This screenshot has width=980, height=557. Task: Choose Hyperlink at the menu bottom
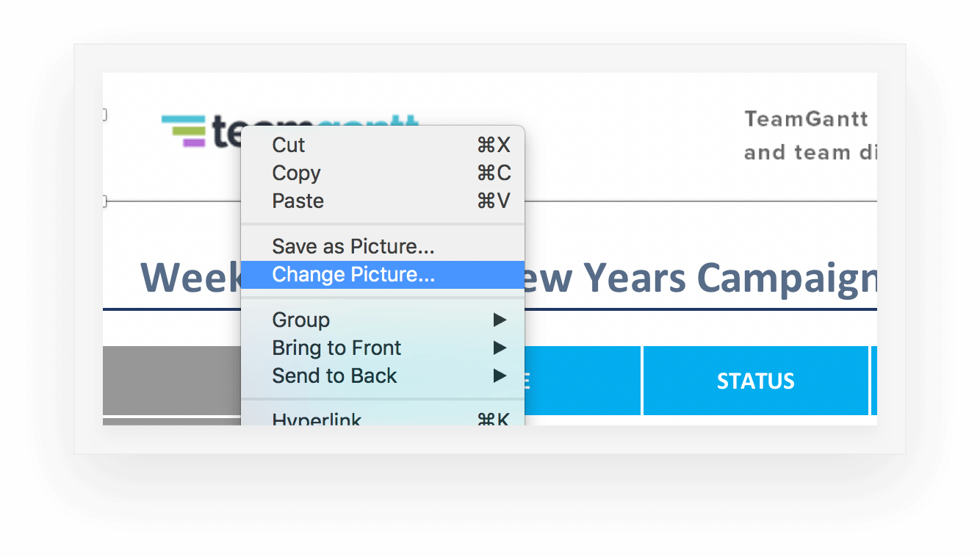pos(316,420)
